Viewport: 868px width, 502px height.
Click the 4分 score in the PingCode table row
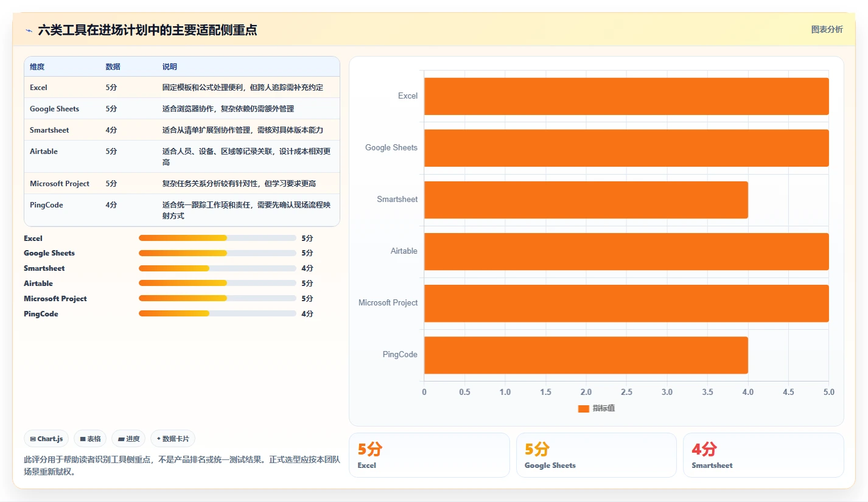click(111, 205)
